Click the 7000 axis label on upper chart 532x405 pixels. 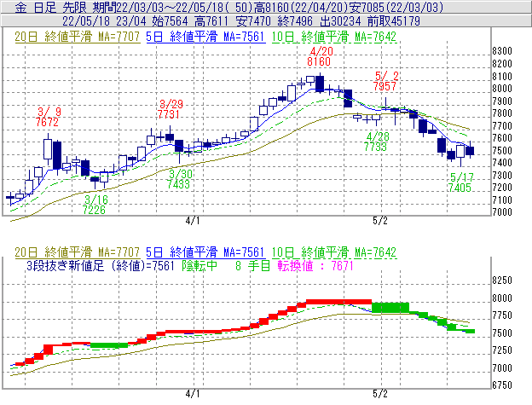click(502, 212)
